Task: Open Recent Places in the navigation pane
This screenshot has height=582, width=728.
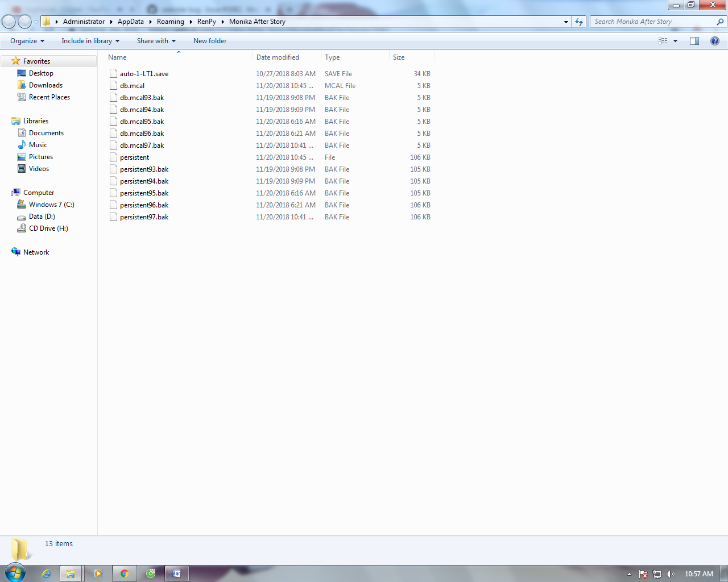Action: [49, 97]
